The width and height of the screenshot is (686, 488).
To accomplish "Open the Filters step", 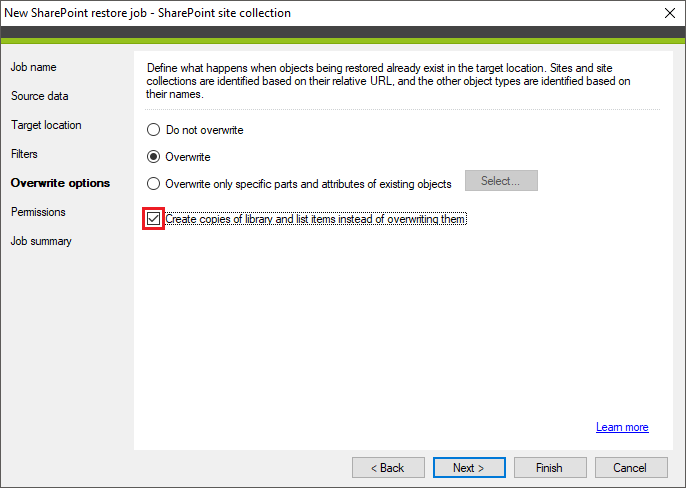I will 24,154.
